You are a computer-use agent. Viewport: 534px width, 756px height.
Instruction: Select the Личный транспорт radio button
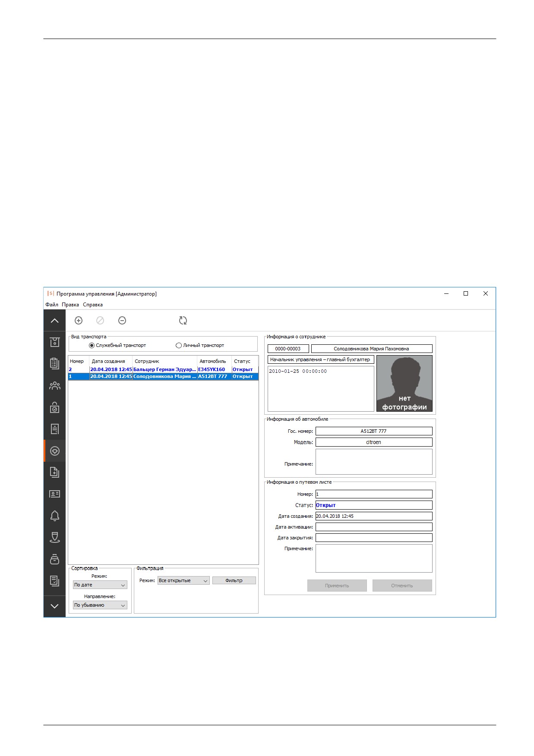point(179,346)
